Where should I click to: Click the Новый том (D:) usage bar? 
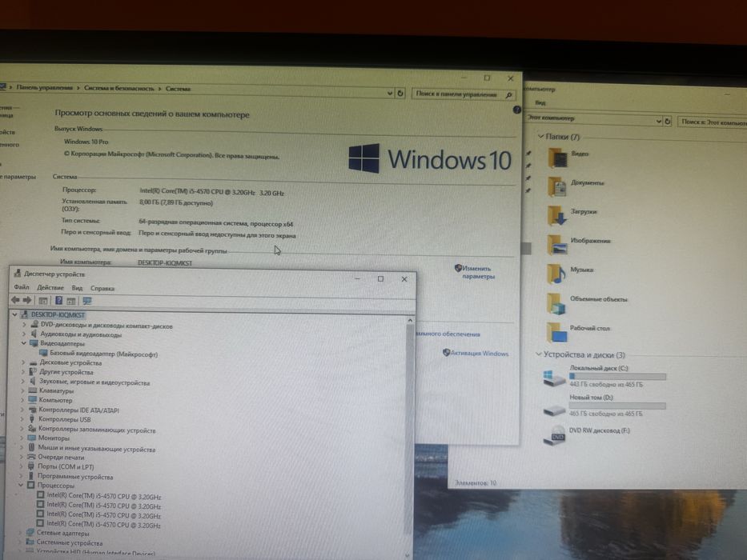pos(617,406)
